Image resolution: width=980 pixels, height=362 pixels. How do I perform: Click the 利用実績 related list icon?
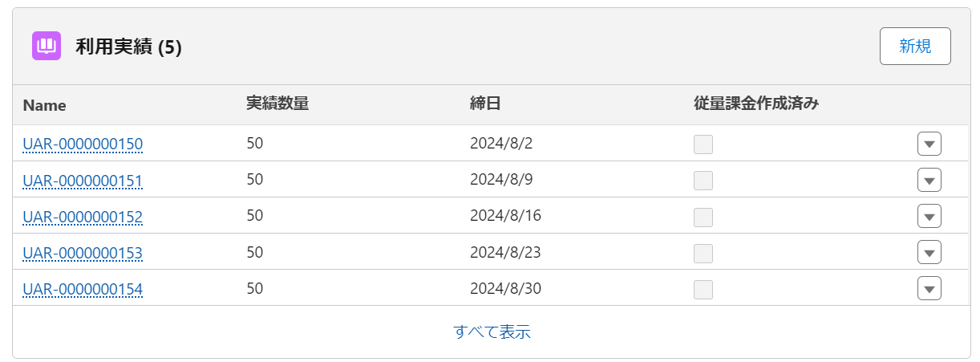click(47, 46)
